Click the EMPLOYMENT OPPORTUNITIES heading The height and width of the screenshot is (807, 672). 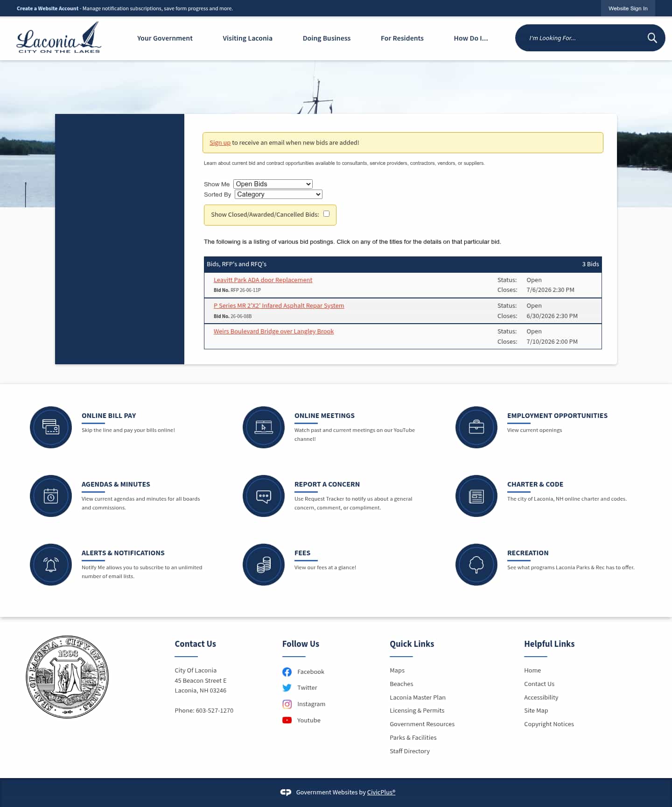point(557,416)
